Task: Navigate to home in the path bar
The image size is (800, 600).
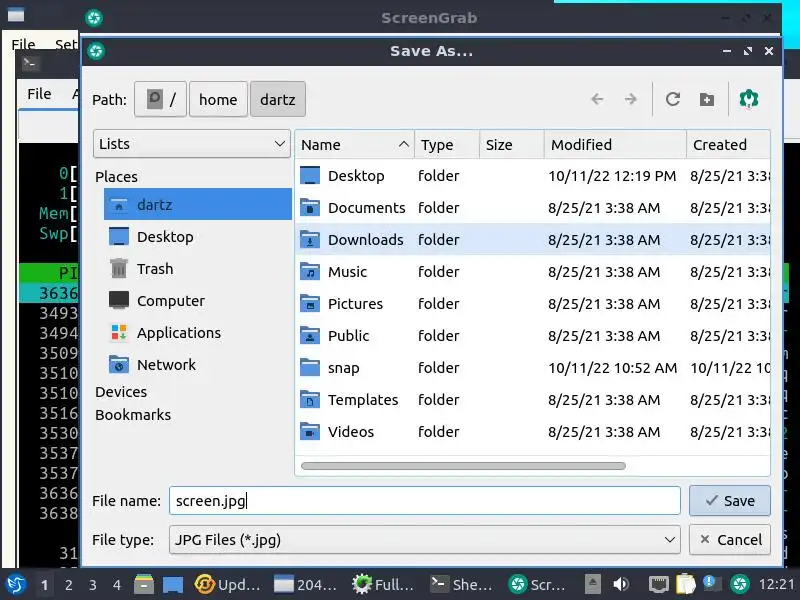Action: pyautogui.click(x=218, y=99)
